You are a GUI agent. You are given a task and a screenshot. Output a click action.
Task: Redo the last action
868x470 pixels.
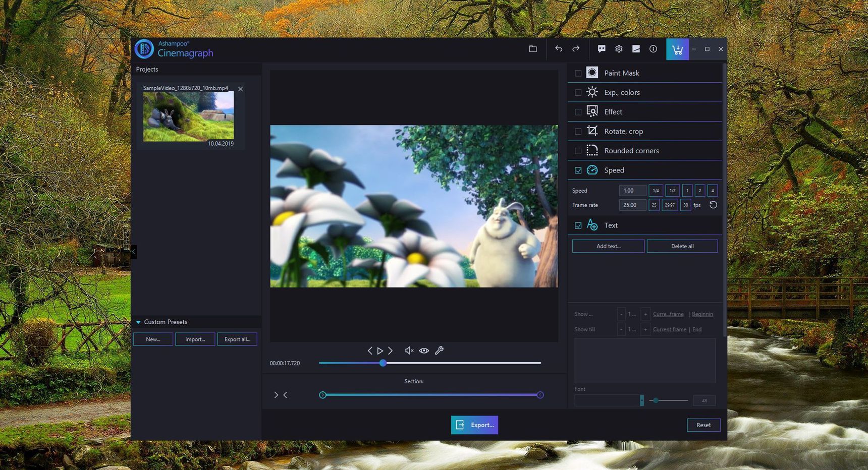[576, 49]
